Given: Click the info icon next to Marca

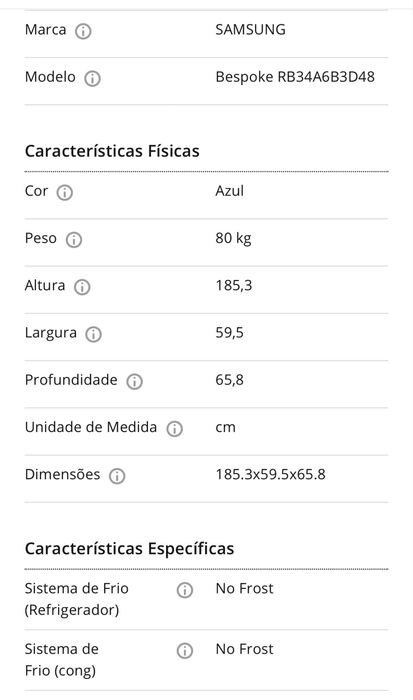Looking at the screenshot, I should point(83,32).
